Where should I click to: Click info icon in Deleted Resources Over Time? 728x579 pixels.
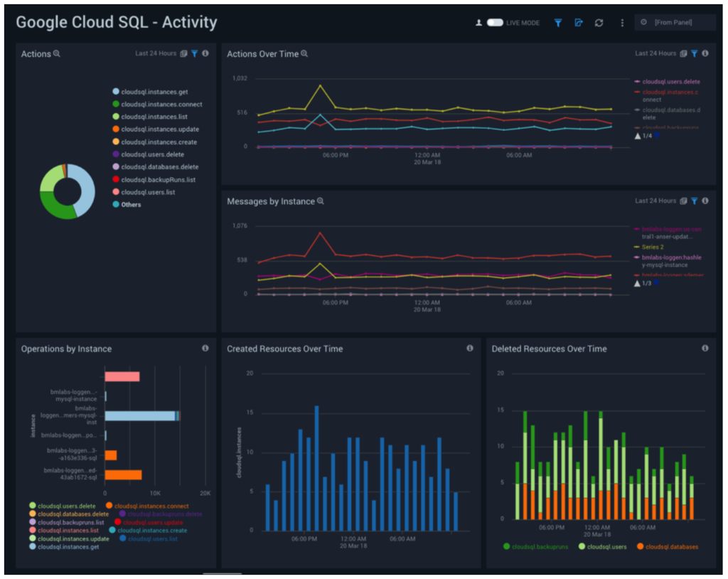705,348
